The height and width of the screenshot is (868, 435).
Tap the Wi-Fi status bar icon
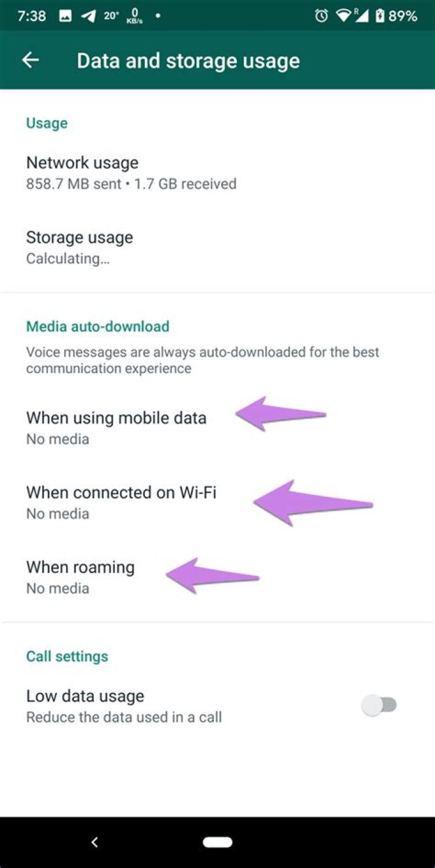coord(344,16)
